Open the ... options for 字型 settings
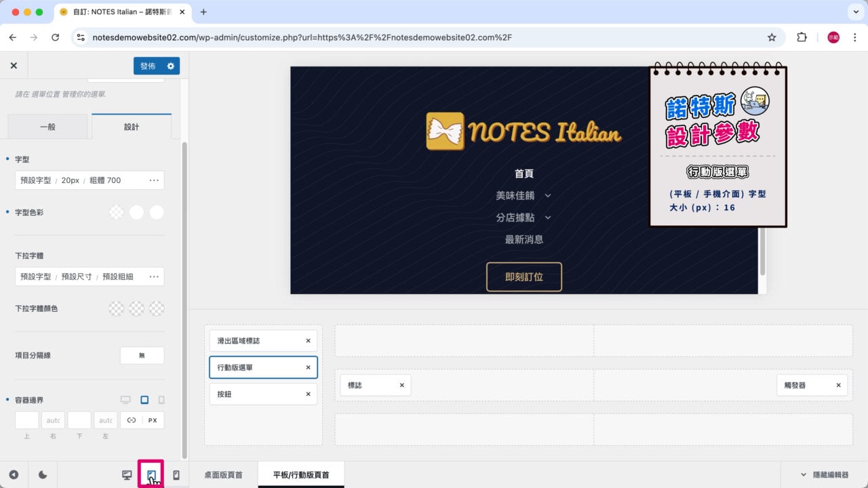The image size is (868, 488). tap(153, 180)
